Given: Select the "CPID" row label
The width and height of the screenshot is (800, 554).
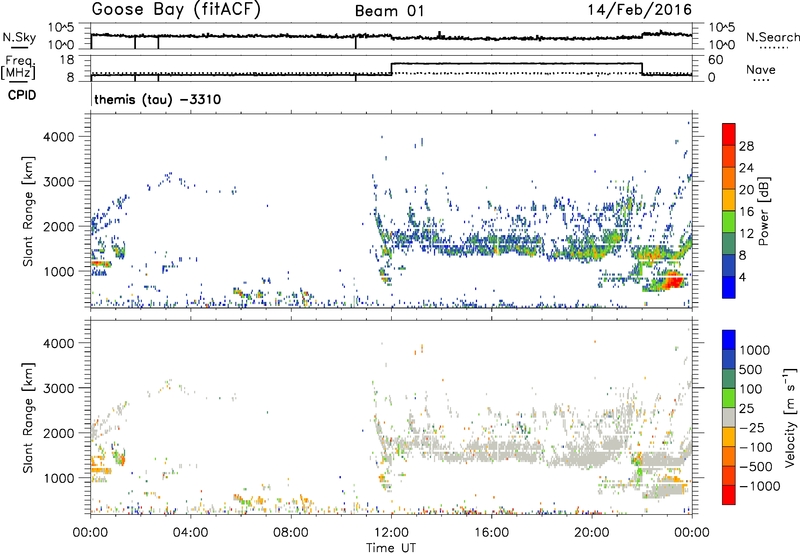Looking at the screenshot, I should (22, 95).
